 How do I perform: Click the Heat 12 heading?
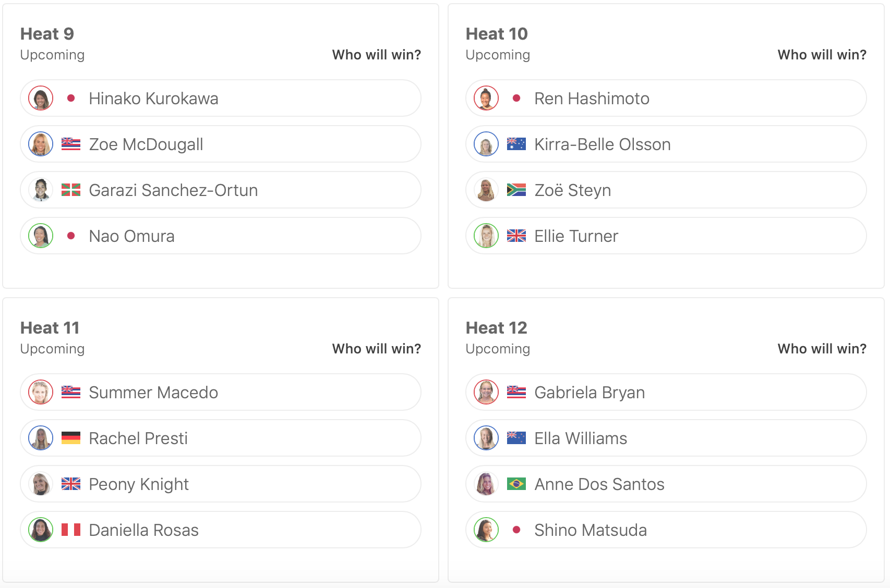(496, 328)
